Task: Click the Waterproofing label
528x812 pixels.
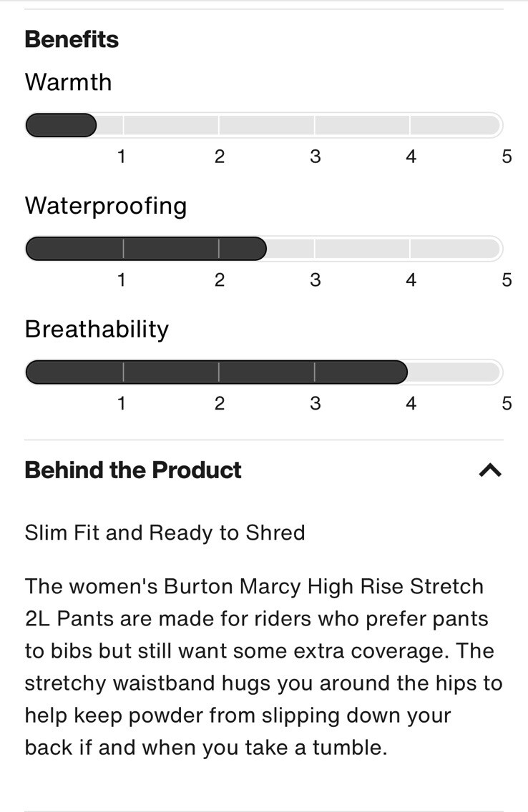Action: point(106,206)
